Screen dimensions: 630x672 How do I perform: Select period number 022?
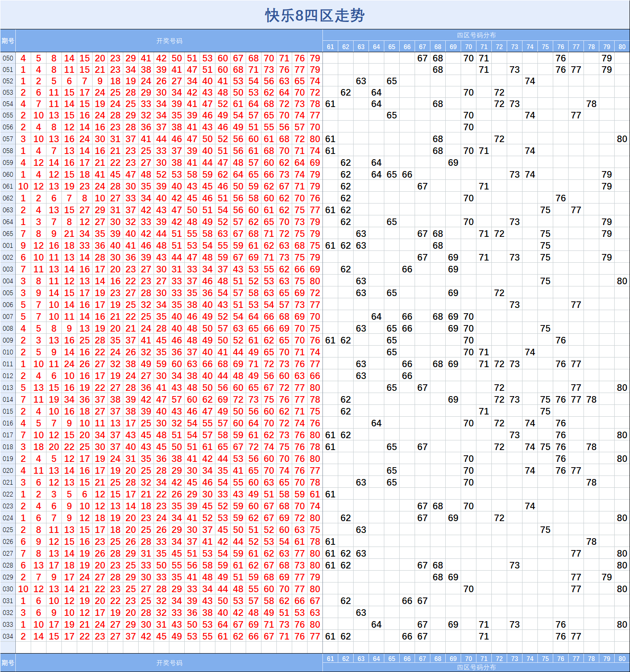(x=8, y=494)
